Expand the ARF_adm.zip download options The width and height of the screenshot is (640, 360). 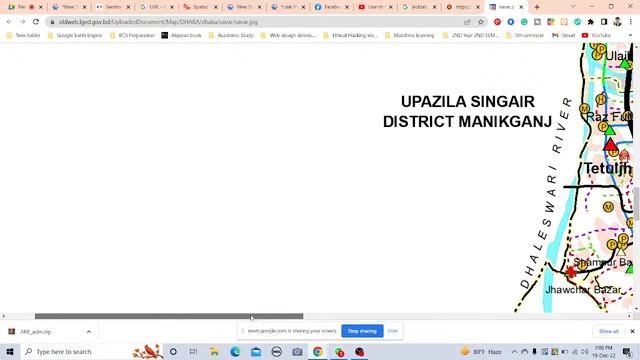coord(89,332)
